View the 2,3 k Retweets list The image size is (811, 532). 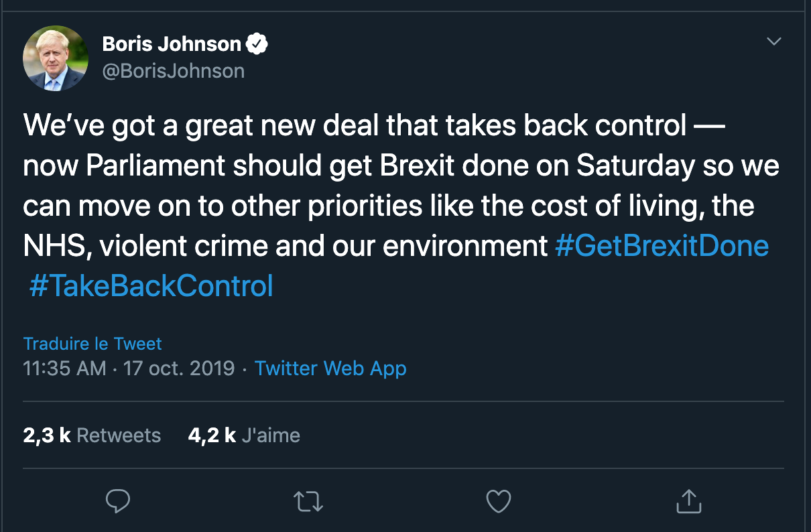pyautogui.click(x=92, y=436)
